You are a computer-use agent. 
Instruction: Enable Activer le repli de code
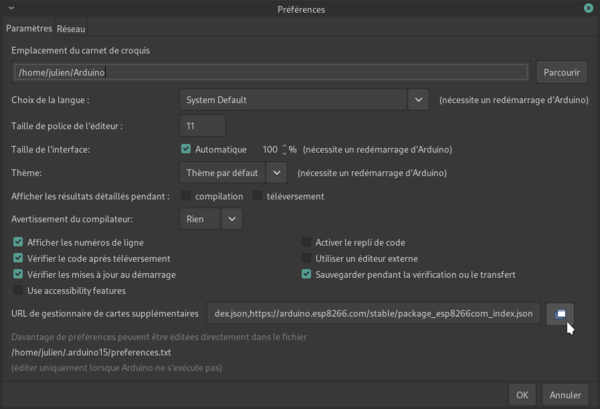(306, 242)
